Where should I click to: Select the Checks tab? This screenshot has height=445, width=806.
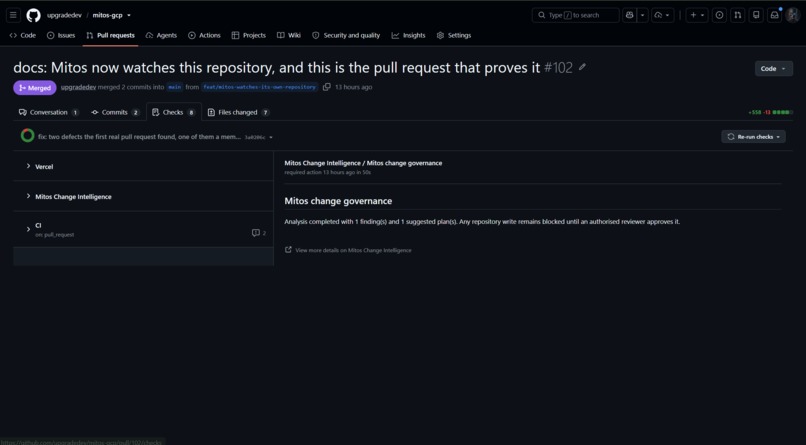point(174,112)
